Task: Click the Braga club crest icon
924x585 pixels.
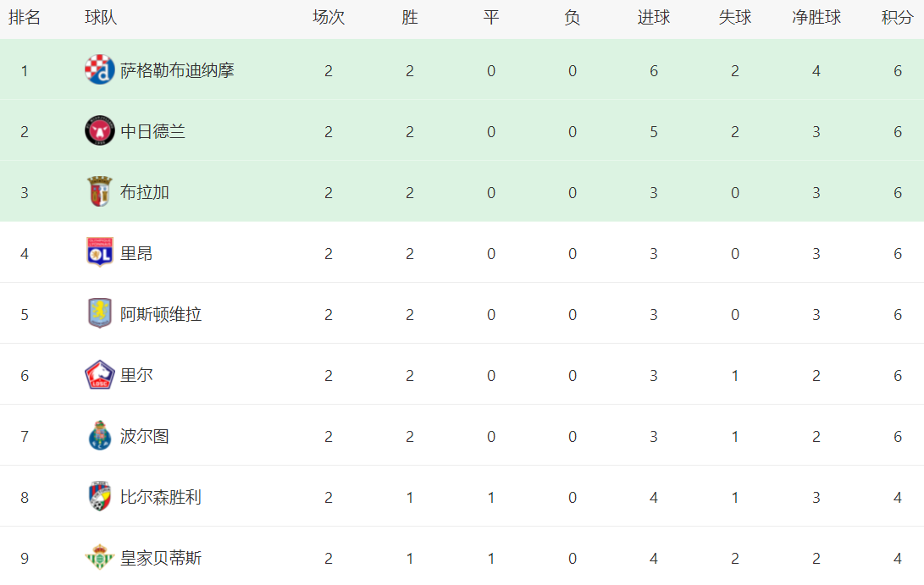Action: tap(99, 192)
